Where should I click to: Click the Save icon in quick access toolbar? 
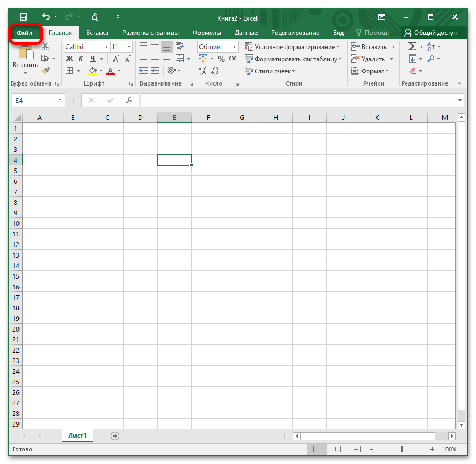(23, 17)
